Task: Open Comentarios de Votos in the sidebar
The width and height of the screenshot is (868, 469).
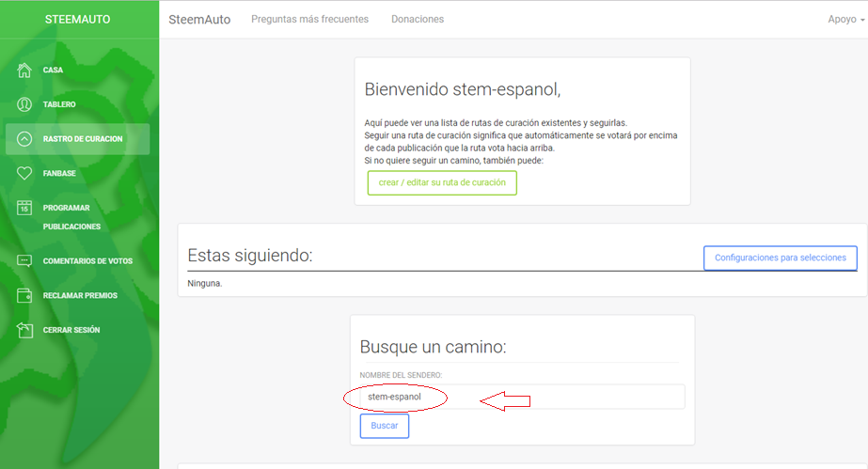Action: pos(77,260)
